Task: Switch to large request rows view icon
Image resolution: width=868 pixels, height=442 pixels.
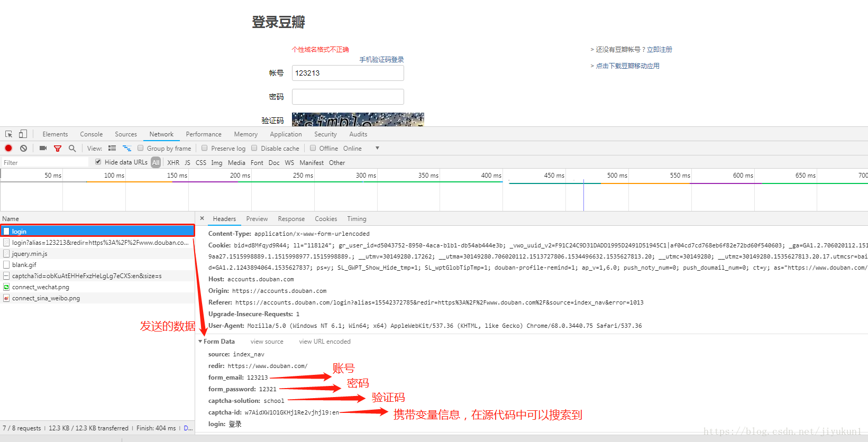Action: pyautogui.click(x=112, y=148)
